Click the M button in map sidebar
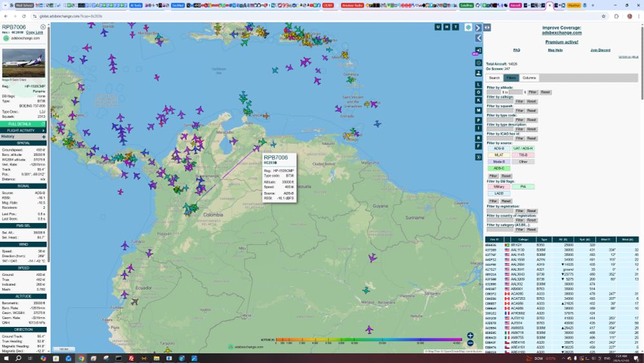The height and width of the screenshot is (363, 644). click(478, 110)
